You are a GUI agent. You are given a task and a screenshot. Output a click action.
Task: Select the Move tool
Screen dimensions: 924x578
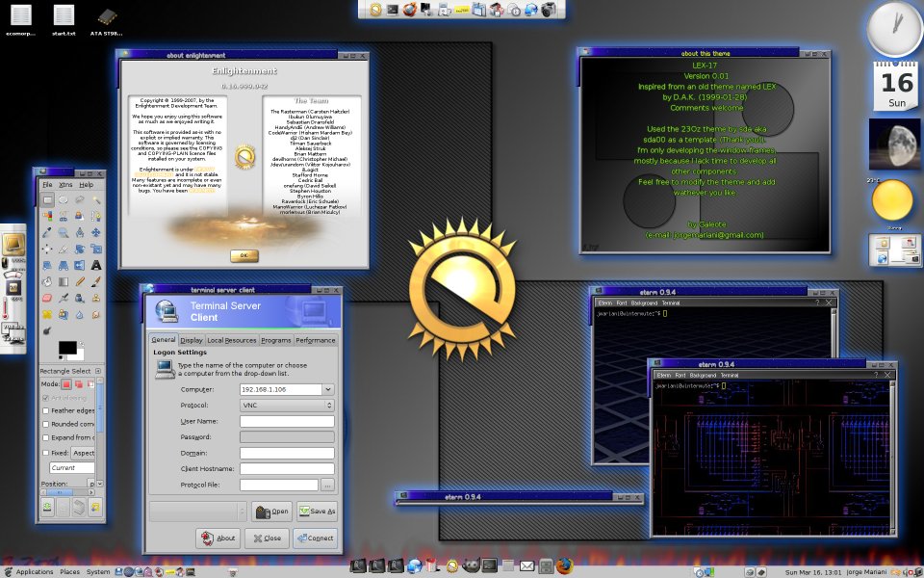point(96,232)
